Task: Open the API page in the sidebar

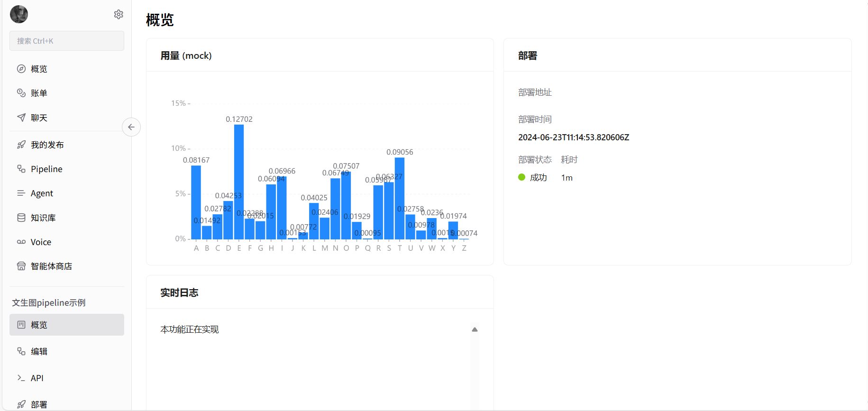Action: point(37,378)
